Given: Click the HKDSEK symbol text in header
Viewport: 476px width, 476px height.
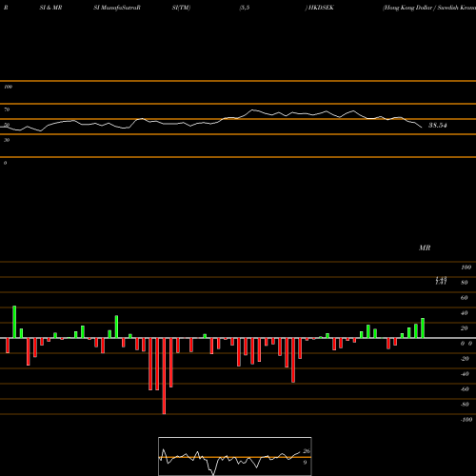Looking at the screenshot, I should tap(321, 8).
